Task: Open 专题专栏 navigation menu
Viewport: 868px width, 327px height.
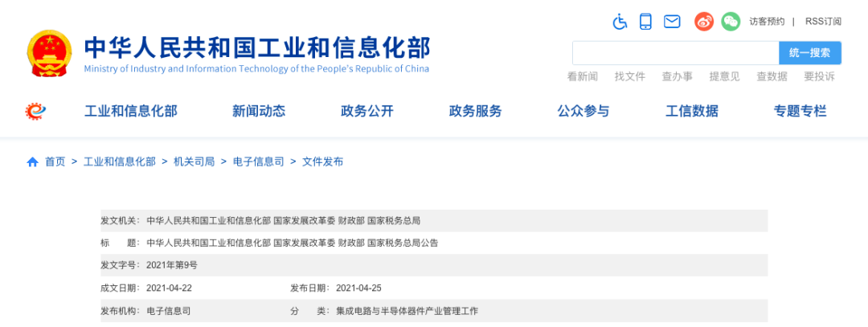Action: 800,111
